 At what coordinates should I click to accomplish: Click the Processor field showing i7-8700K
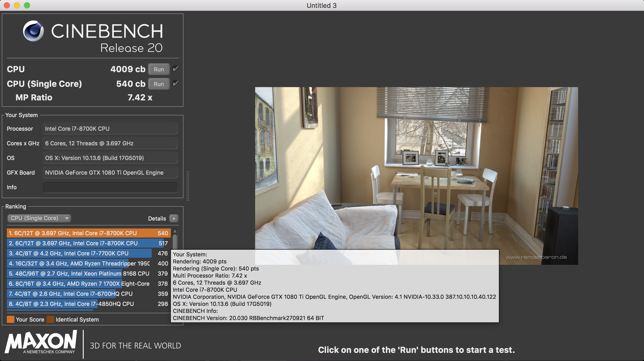tap(110, 129)
